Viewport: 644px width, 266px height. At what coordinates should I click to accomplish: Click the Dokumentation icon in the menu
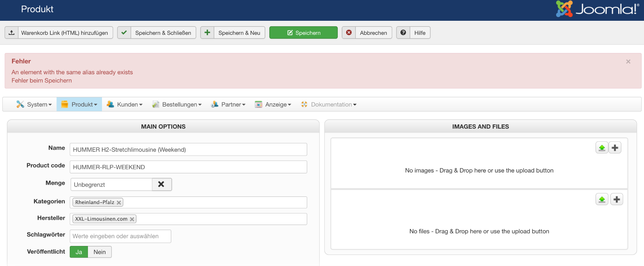coord(304,104)
